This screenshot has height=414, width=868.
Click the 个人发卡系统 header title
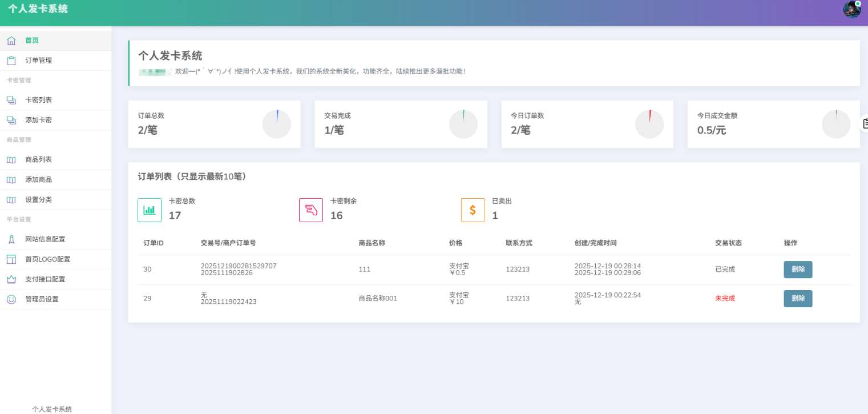pyautogui.click(x=38, y=9)
